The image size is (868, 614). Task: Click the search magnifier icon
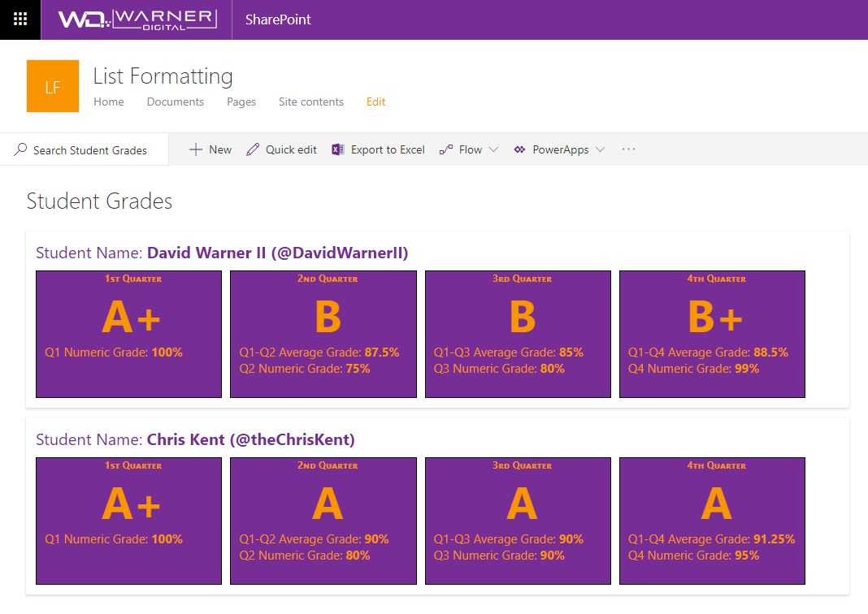pos(20,149)
